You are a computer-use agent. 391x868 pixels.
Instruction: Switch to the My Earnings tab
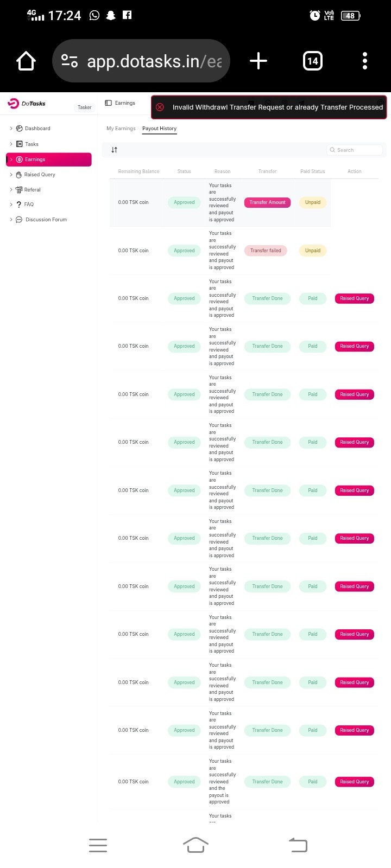coord(121,129)
